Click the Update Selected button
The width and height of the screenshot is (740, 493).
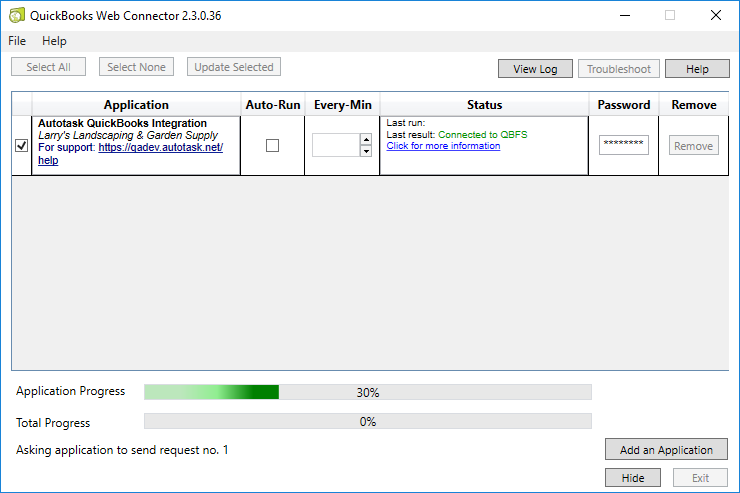coord(234,67)
